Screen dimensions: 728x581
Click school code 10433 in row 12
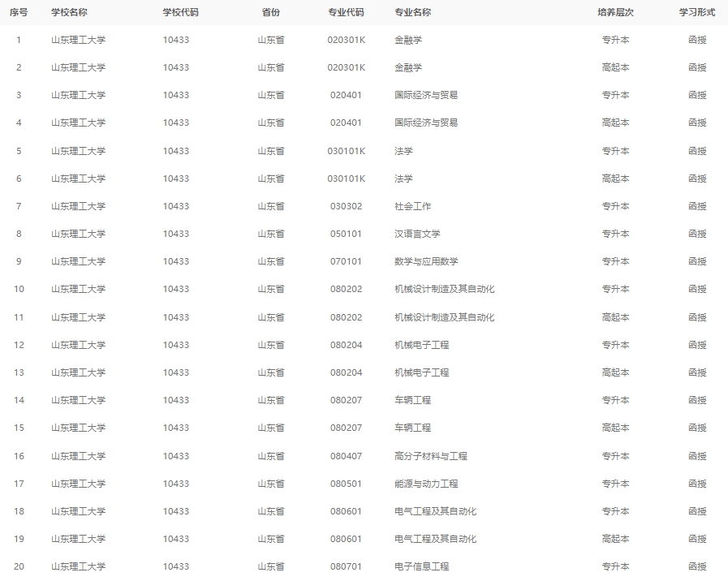176,345
